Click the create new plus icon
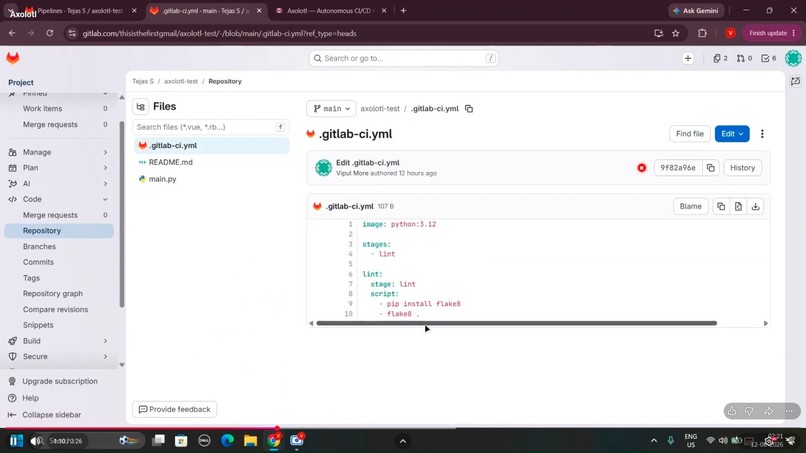This screenshot has width=806, height=453. pos(688,58)
